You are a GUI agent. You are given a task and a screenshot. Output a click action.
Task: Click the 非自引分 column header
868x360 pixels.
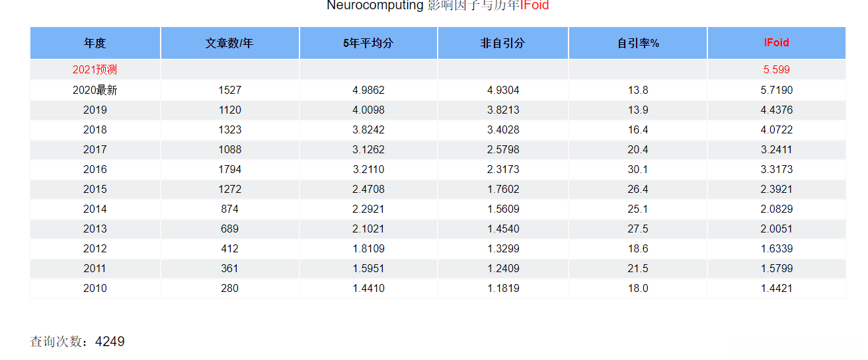pos(502,43)
